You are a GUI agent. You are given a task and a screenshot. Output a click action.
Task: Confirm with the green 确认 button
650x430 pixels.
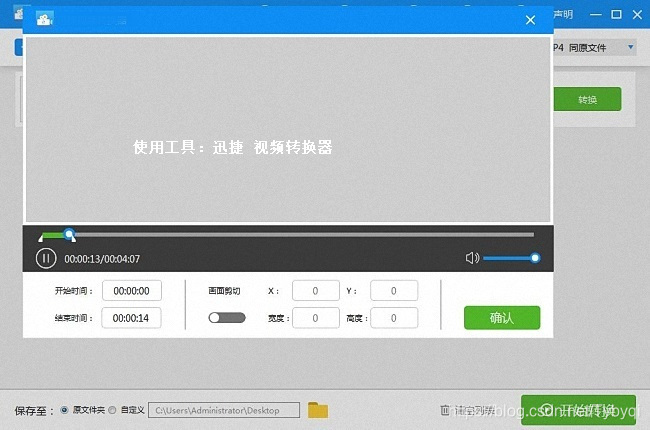(x=502, y=318)
